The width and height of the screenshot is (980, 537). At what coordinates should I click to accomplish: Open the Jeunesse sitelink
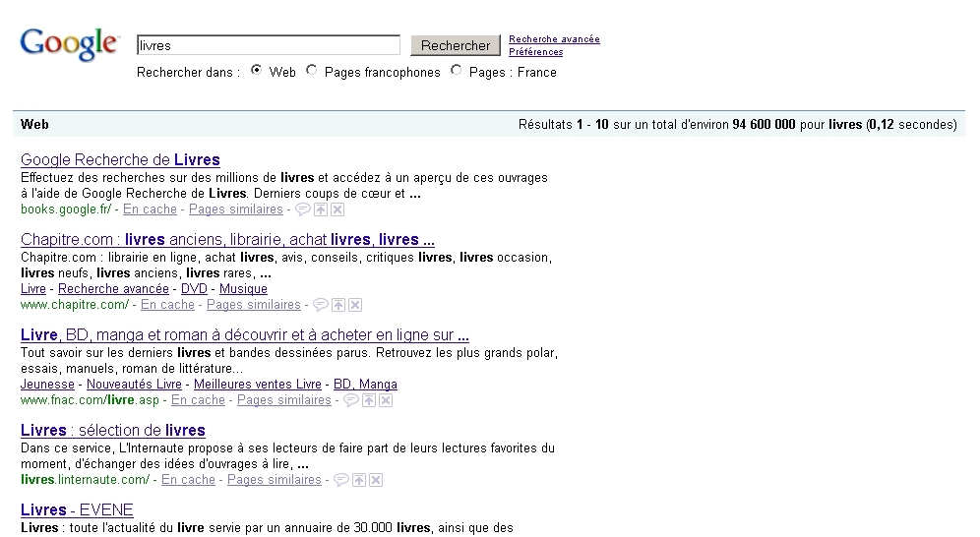pyautogui.click(x=47, y=384)
